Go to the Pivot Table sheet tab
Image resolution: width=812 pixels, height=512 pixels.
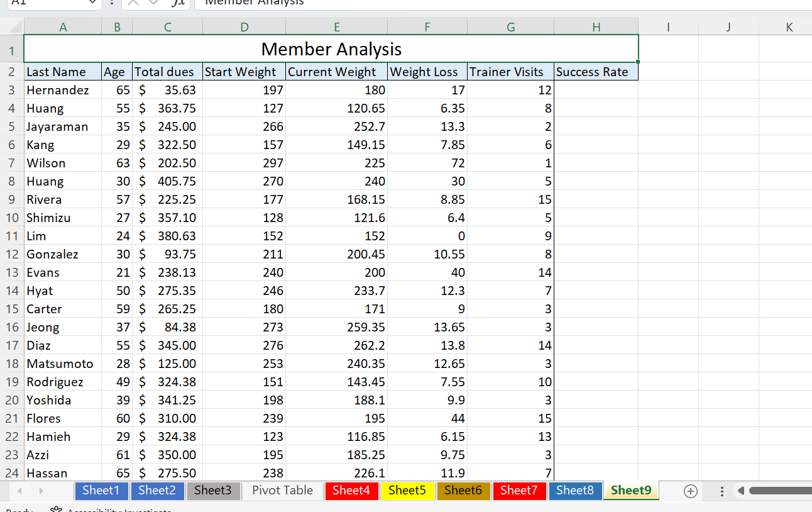[283, 491]
